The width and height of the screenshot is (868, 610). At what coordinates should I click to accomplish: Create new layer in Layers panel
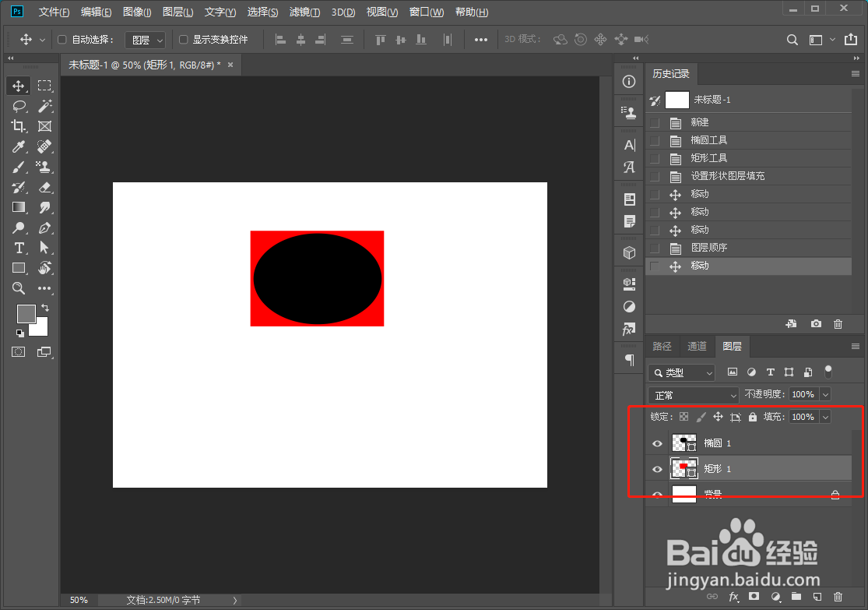pyautogui.click(x=817, y=597)
